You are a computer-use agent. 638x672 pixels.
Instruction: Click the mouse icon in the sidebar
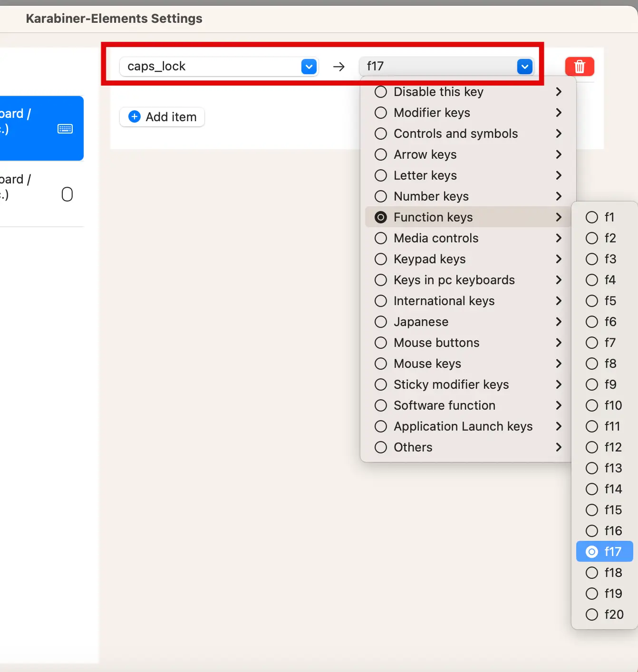67,194
